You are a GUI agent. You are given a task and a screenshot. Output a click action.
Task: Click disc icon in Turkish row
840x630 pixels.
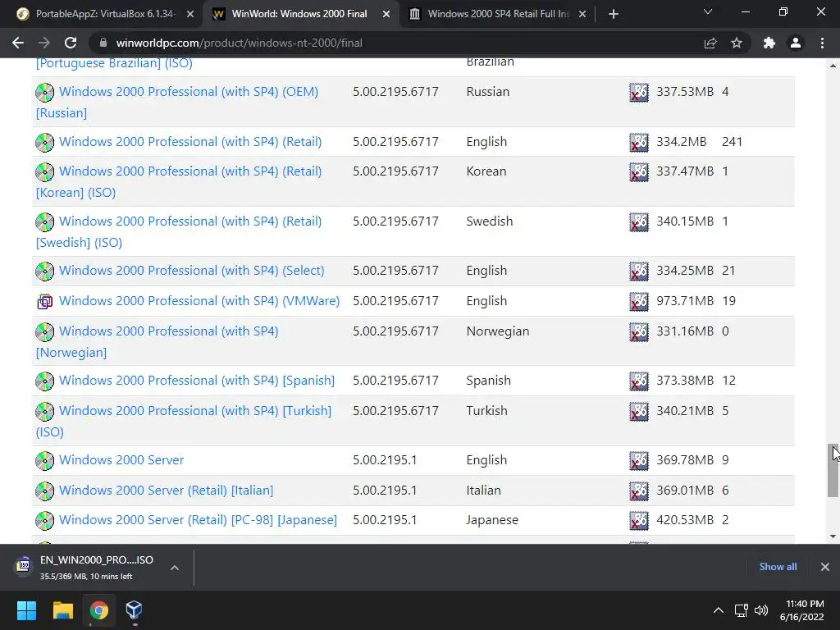pos(45,412)
